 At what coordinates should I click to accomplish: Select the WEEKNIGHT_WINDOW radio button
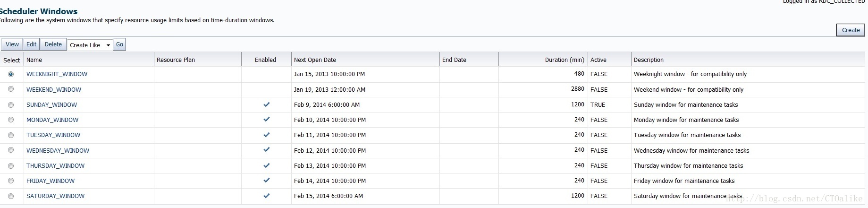point(11,74)
